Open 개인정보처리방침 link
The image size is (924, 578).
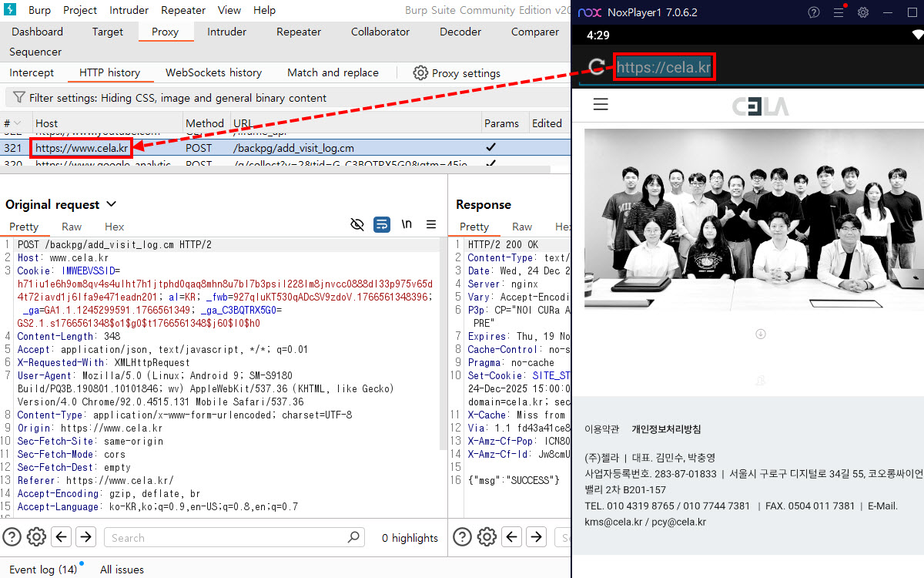(666, 429)
